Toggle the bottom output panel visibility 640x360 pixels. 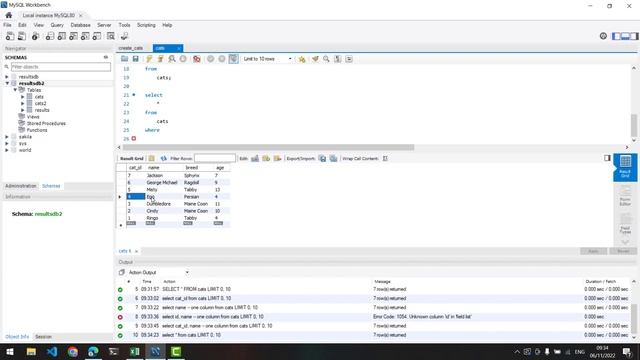tap(625, 36)
